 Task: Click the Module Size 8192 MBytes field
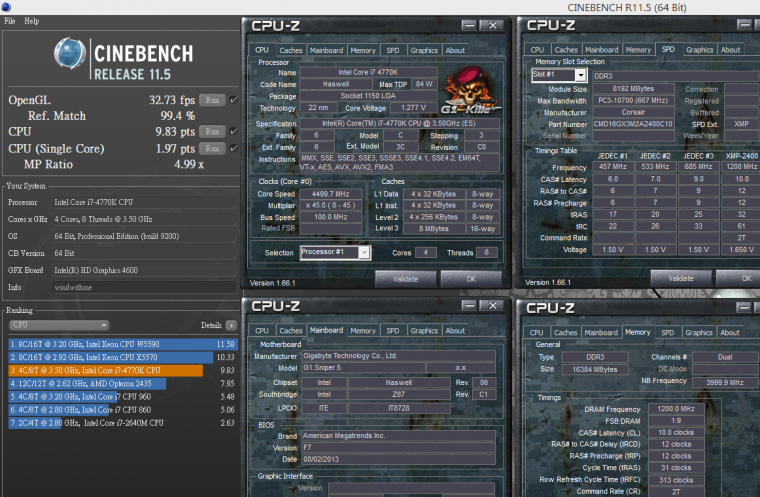[x=633, y=89]
